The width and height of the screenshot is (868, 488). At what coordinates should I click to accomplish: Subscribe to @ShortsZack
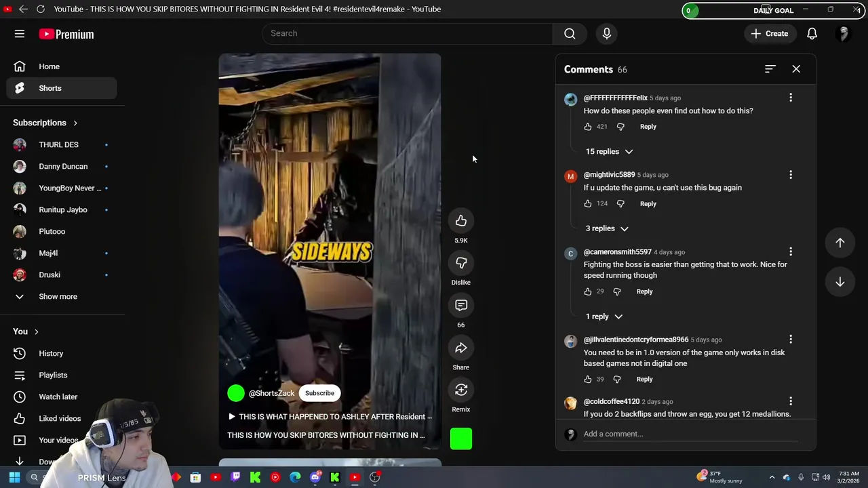(x=319, y=393)
